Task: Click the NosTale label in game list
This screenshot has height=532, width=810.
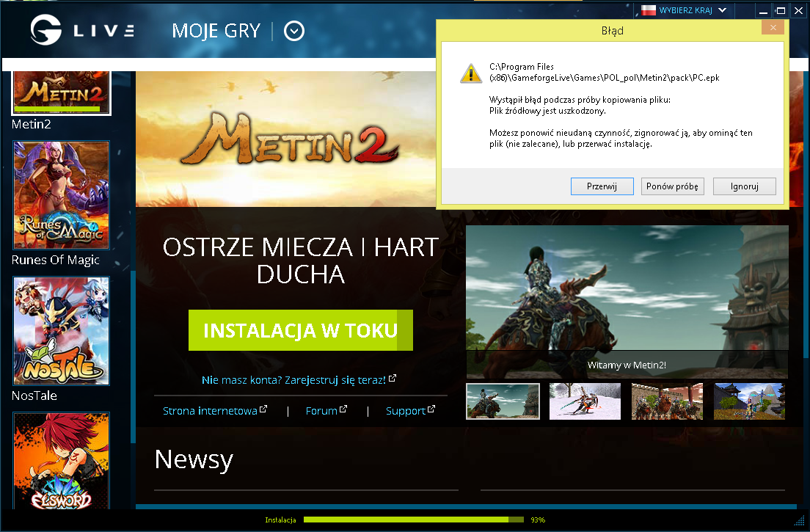Action: click(x=34, y=396)
